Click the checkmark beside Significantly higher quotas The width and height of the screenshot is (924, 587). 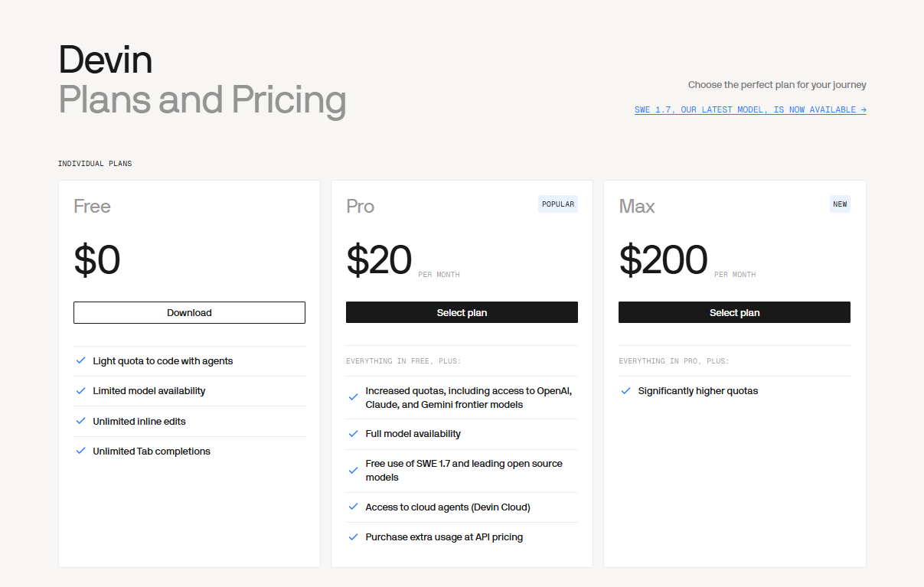pos(625,390)
